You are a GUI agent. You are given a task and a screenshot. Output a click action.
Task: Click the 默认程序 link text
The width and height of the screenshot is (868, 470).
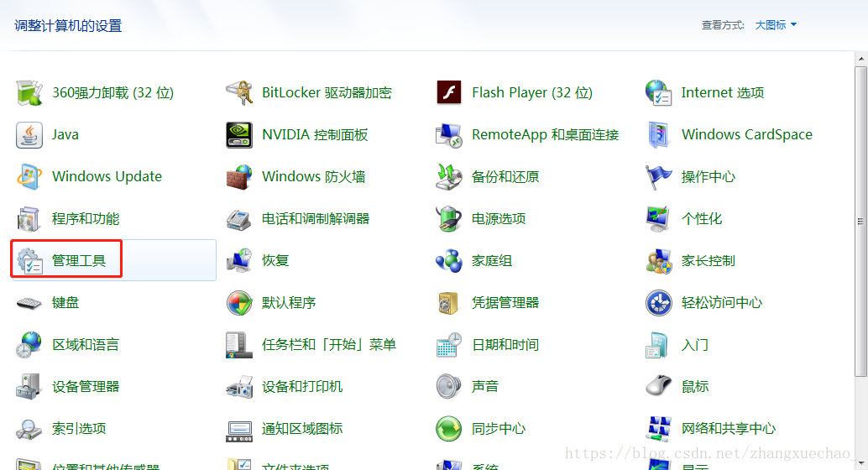pos(289,303)
